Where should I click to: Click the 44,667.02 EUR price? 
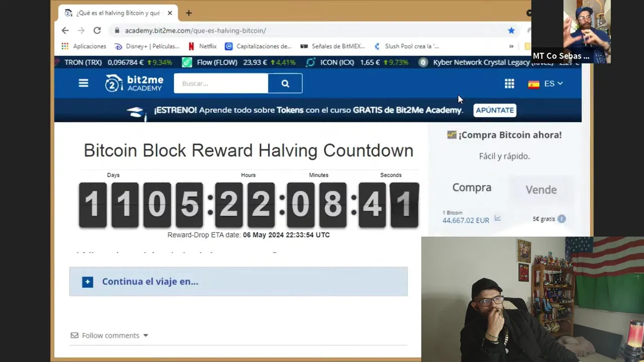pos(466,220)
